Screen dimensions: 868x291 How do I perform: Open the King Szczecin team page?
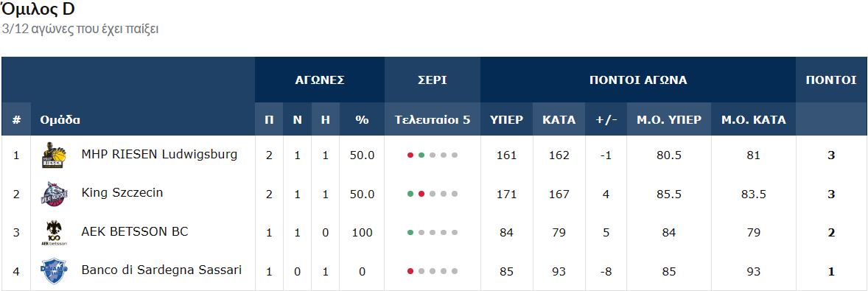point(122,193)
